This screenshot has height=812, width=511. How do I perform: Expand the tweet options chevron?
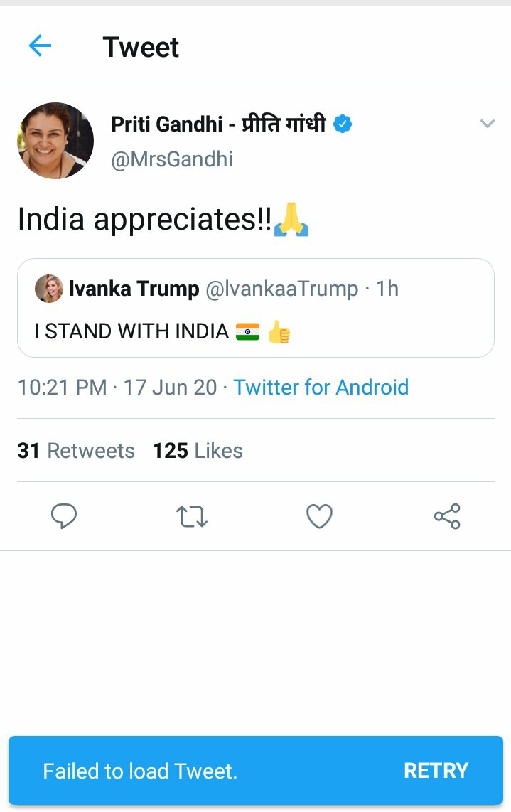click(487, 124)
